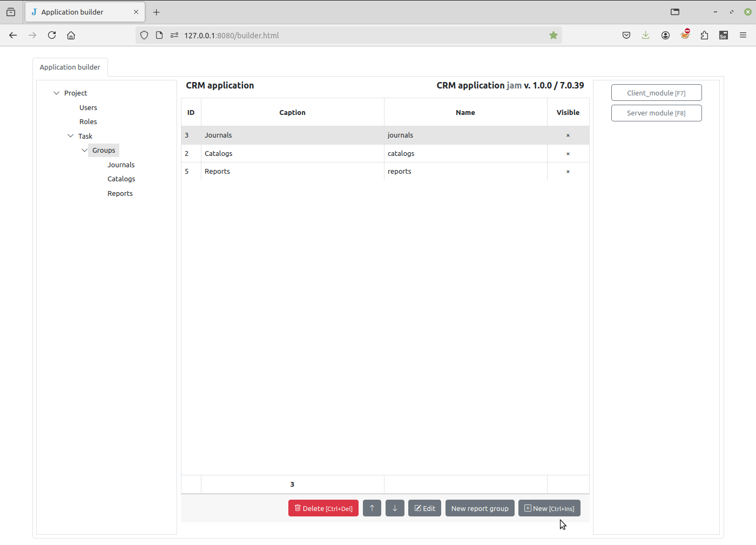Open the Client_module [F7] editor
The image size is (756, 545).
click(x=656, y=93)
